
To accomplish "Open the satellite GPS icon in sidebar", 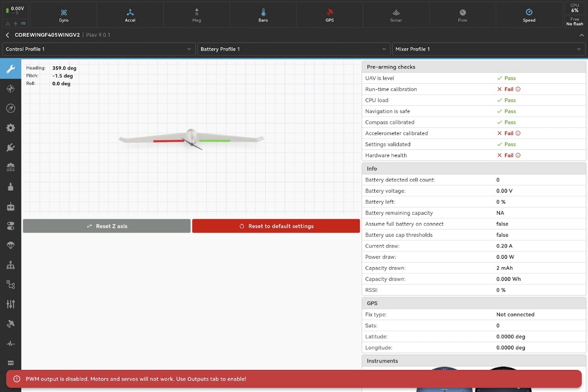I will pos(10,324).
